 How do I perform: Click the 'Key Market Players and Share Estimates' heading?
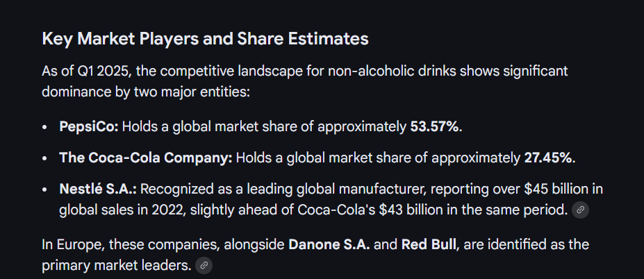coord(205,39)
